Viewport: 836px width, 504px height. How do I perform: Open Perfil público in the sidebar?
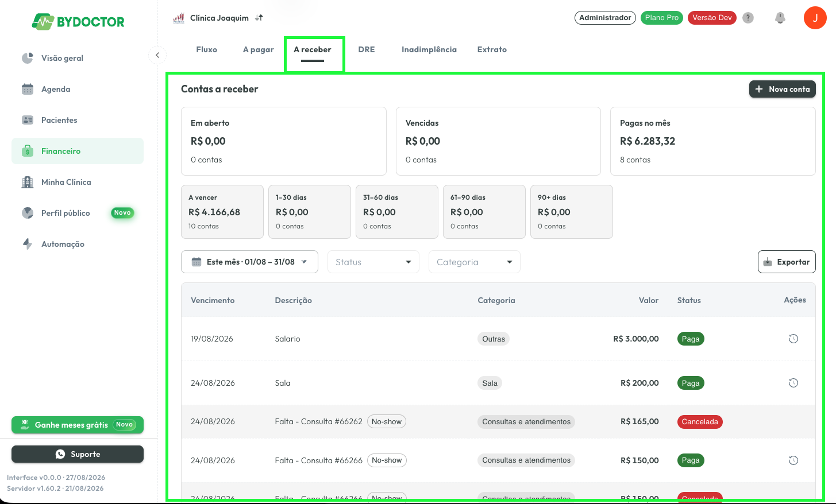78,213
